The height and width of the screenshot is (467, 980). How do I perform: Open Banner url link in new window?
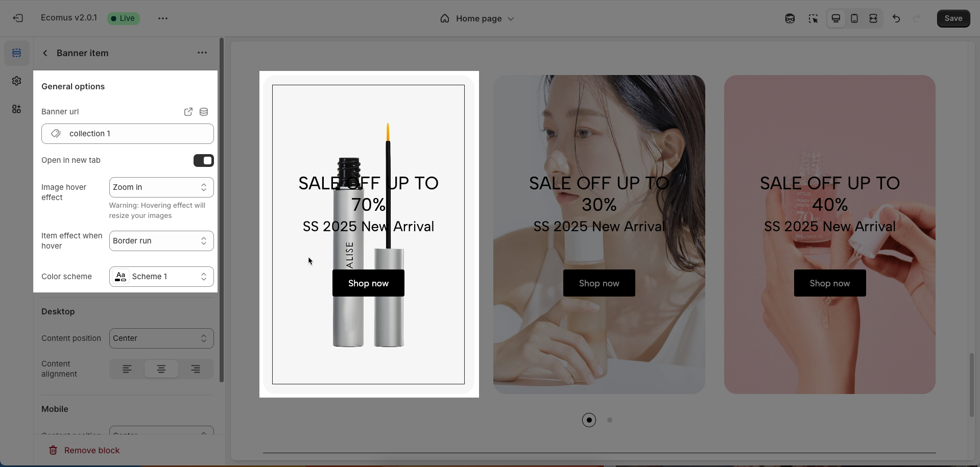[x=188, y=112]
